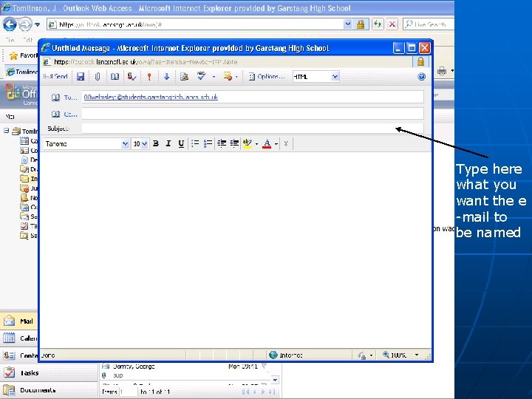The width and height of the screenshot is (532, 399).
Task: Click the To... recipients button
Action: tap(64, 98)
